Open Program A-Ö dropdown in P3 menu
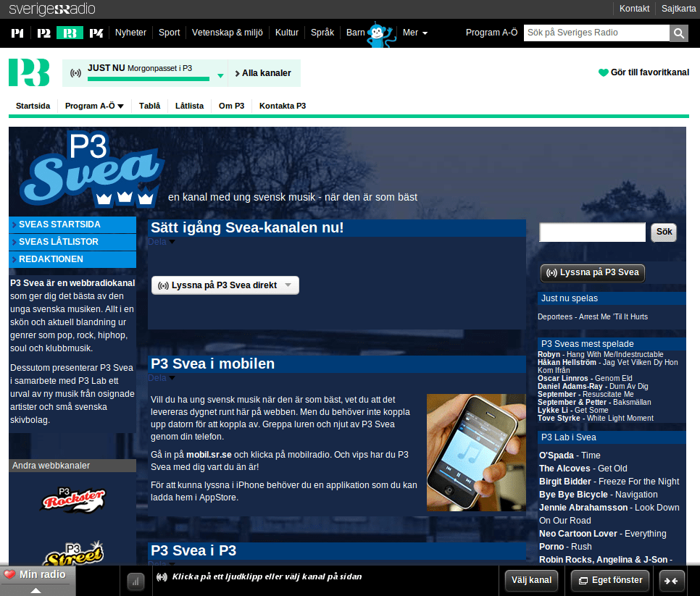The height and width of the screenshot is (596, 700). click(x=94, y=106)
